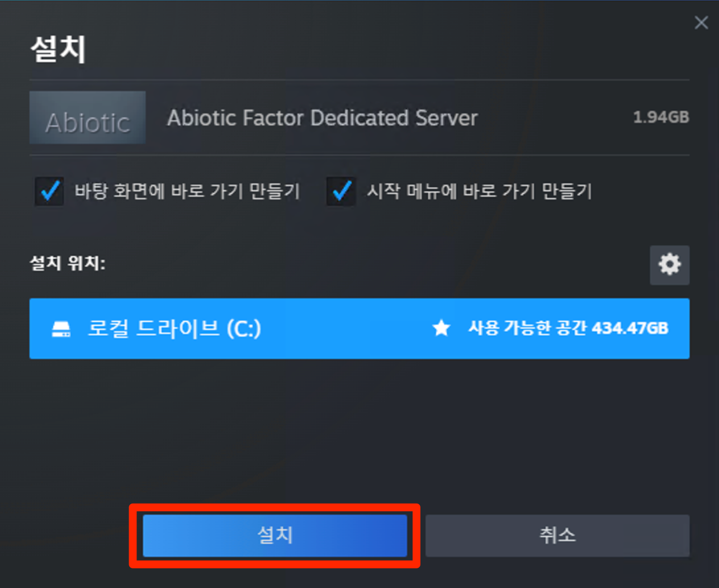
Task: Click the 1.94GB download size text
Action: 661,117
